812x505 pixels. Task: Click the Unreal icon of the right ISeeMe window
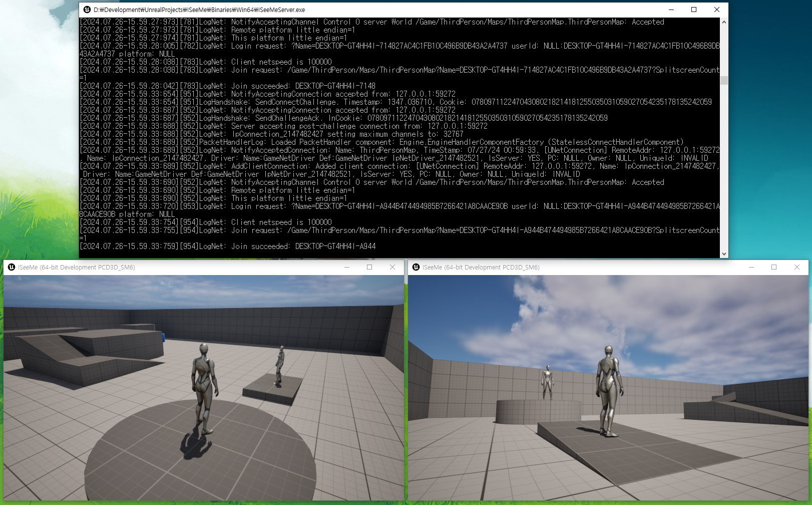416,267
